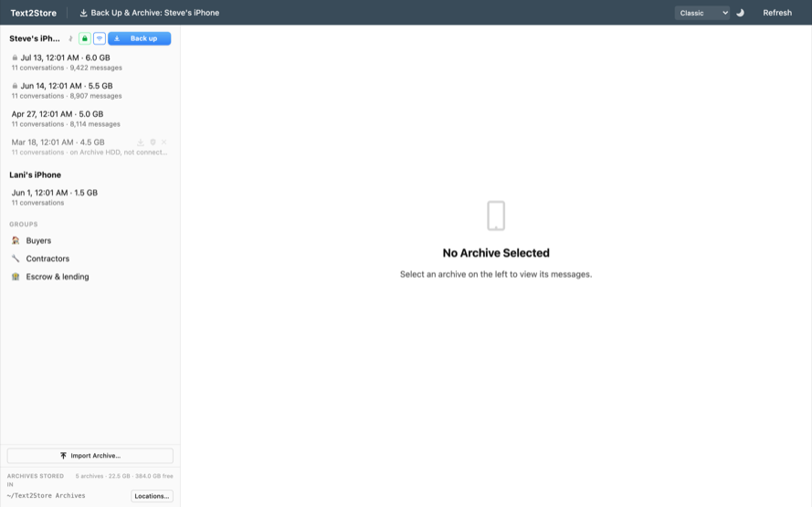This screenshot has width=812, height=507.
Task: Click the download icon in the title bar
Action: 83,13
